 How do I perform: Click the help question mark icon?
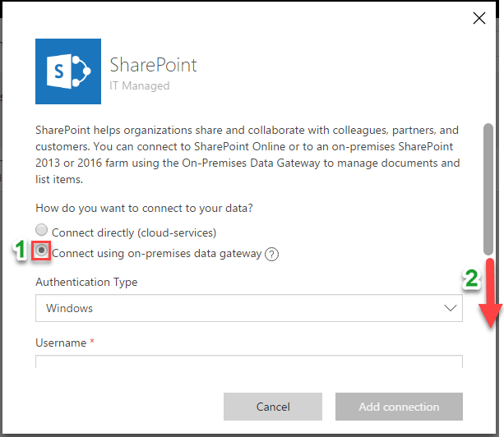272,254
